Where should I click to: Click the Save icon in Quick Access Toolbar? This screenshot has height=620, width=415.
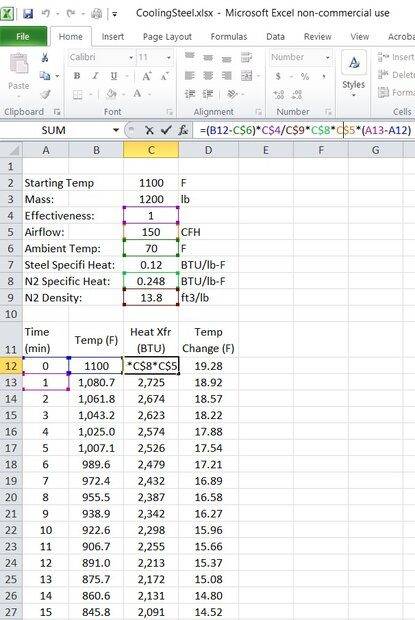28,14
